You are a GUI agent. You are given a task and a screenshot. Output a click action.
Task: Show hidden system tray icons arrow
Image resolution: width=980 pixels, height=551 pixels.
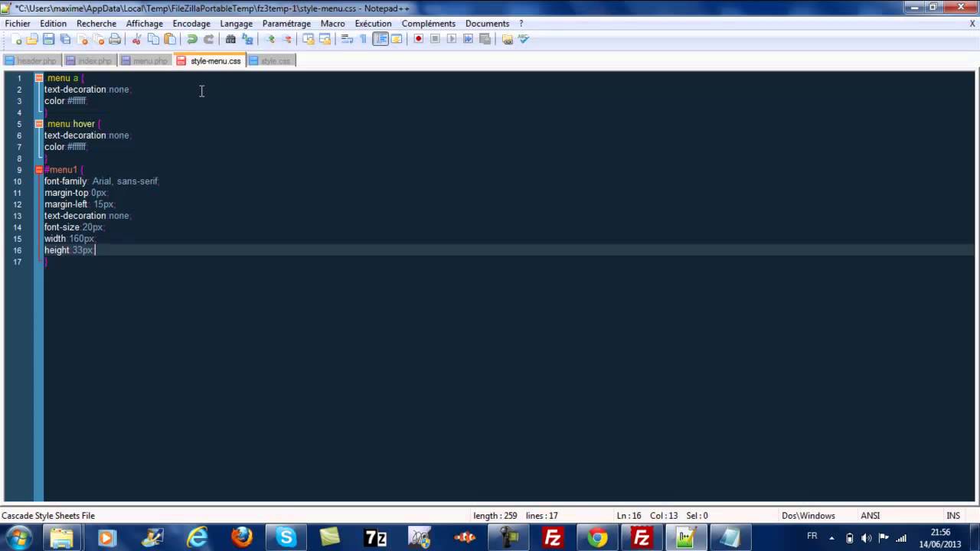pyautogui.click(x=831, y=538)
